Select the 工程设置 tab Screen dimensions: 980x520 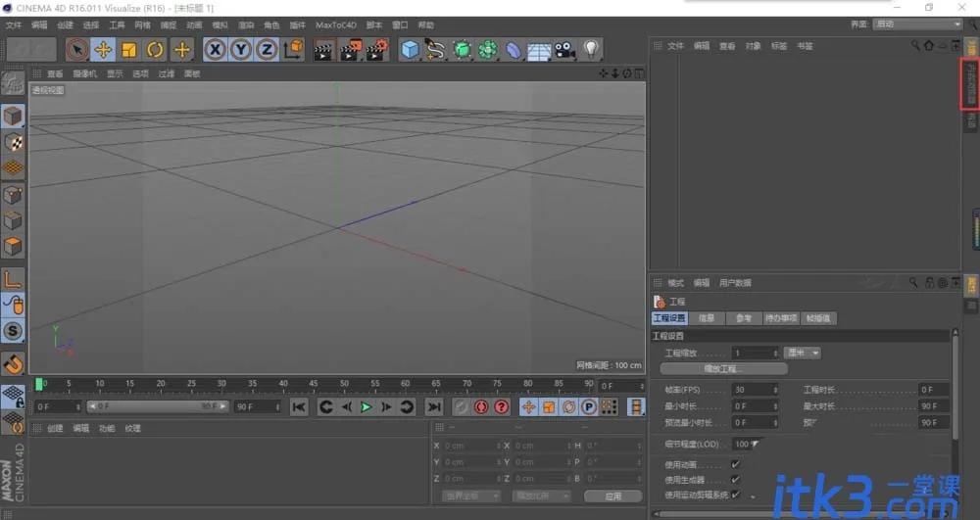(669, 318)
